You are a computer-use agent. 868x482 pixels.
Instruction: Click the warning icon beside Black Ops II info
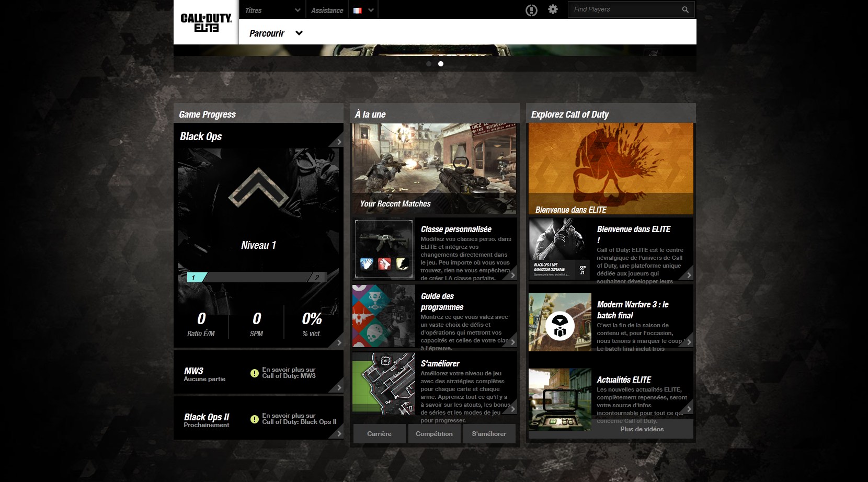tap(254, 419)
